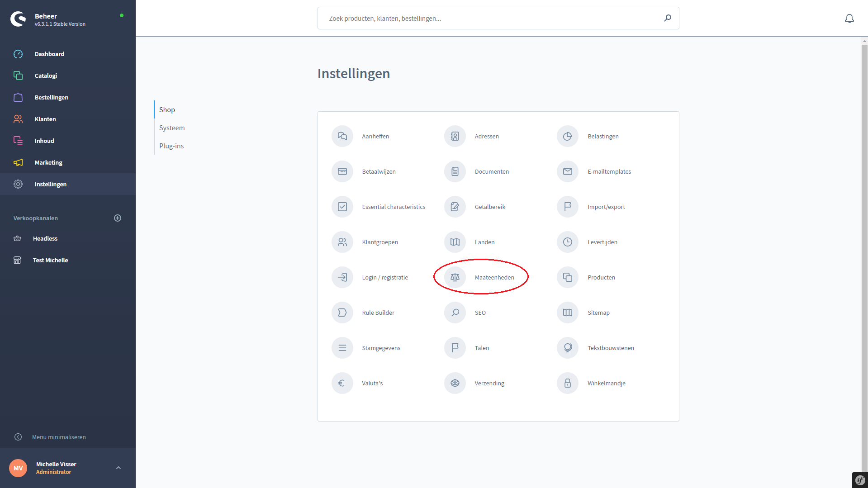Expand the Michelle Visser user menu

tap(119, 468)
